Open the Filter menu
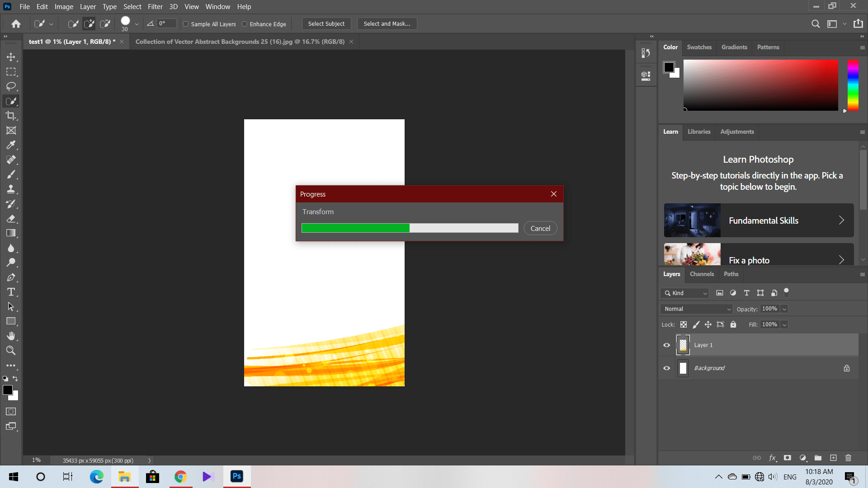Screen dimensions: 868x488 tap(155, 7)
